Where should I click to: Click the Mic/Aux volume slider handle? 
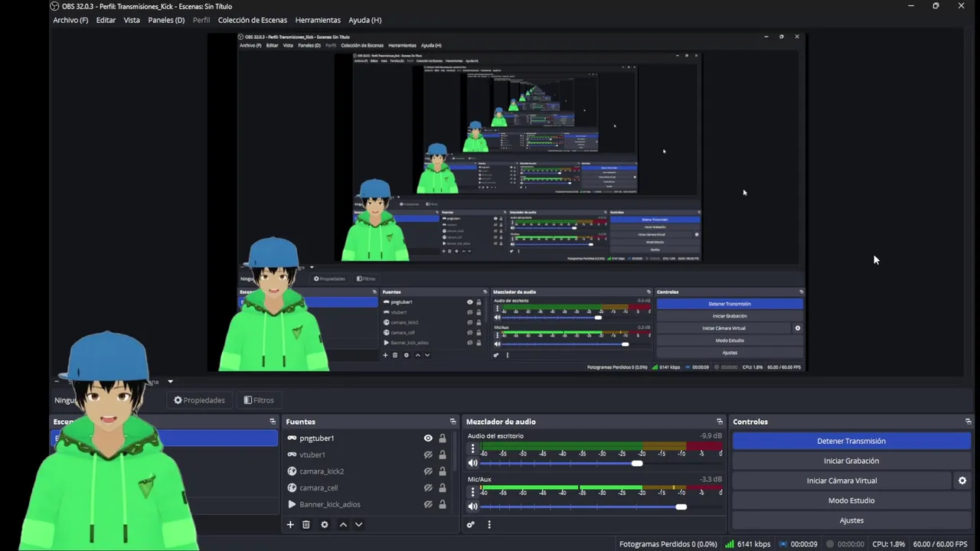[x=681, y=507]
